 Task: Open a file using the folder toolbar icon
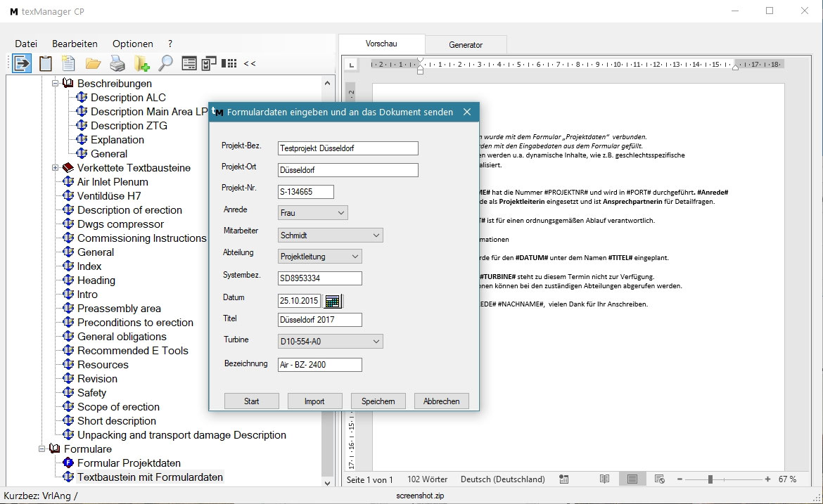tap(94, 63)
